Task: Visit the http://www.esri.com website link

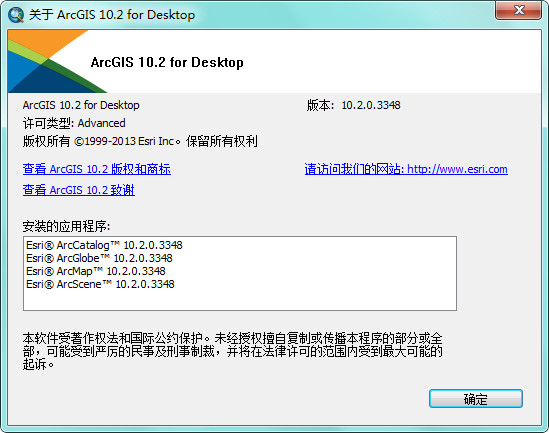Action: [406, 169]
